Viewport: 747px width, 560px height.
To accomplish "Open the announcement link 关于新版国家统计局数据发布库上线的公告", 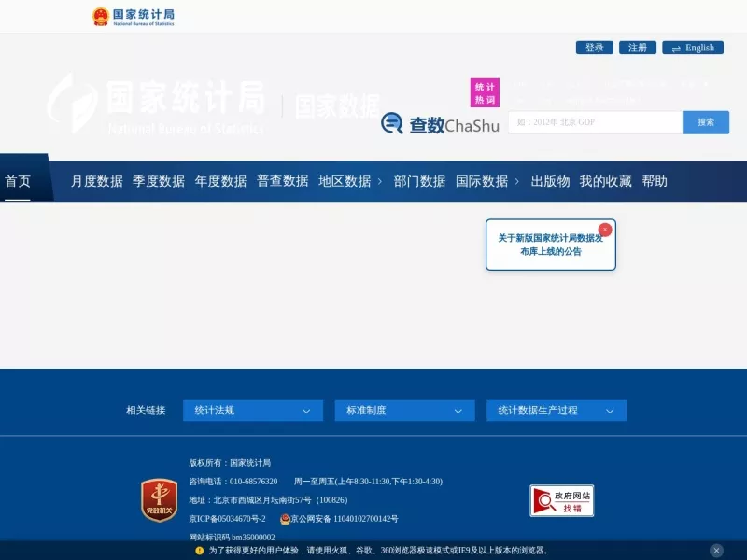I will pos(551,245).
